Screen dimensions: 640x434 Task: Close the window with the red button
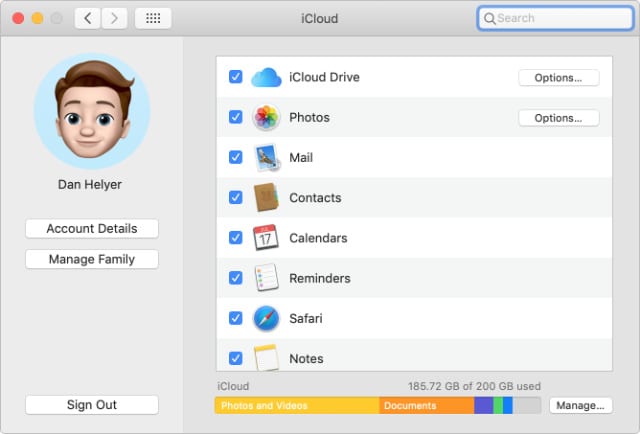coord(18,18)
